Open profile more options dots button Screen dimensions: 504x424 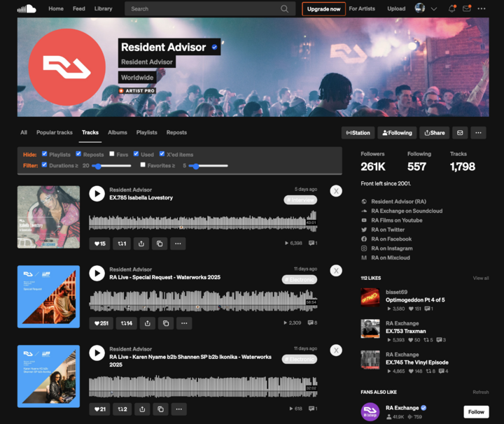pyautogui.click(x=478, y=133)
